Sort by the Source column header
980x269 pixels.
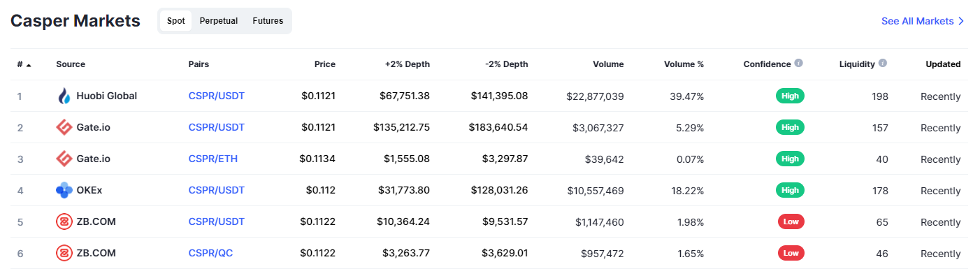coord(71,64)
